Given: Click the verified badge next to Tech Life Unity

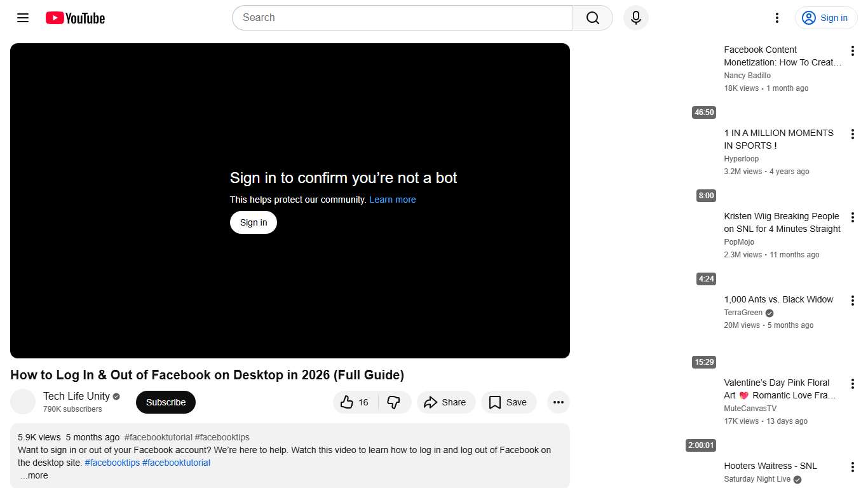Looking at the screenshot, I should pos(116,396).
